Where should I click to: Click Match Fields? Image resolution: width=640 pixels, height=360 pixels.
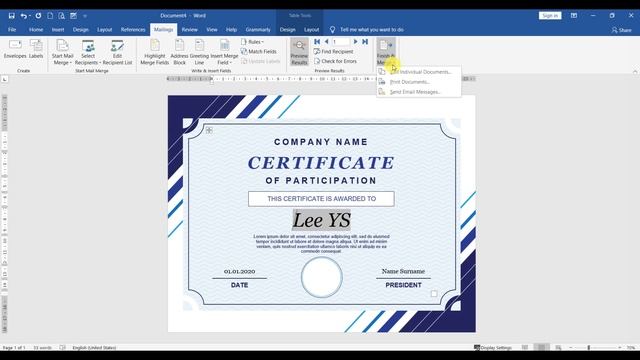pos(259,51)
